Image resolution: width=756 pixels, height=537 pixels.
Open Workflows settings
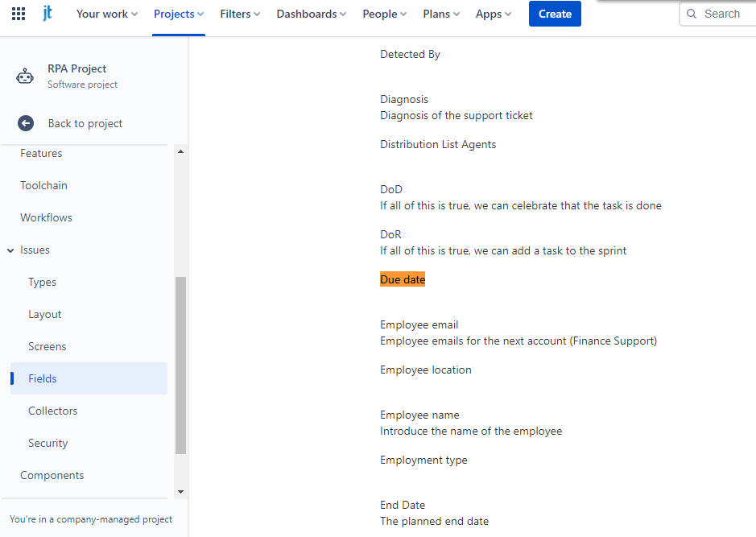46,218
